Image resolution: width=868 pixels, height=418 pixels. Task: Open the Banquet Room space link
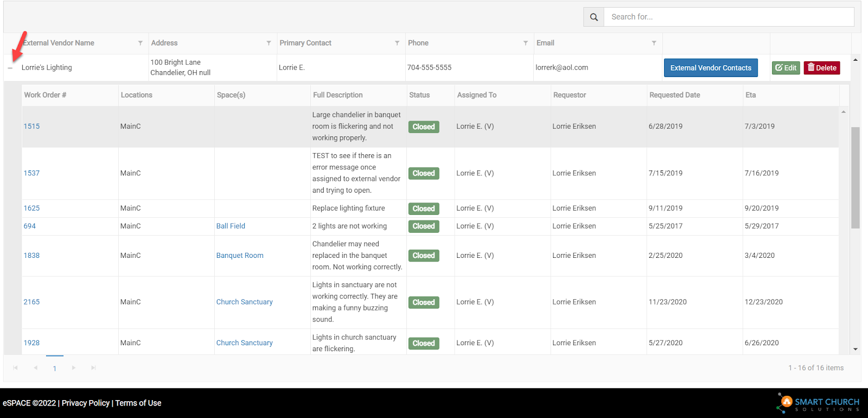(240, 256)
